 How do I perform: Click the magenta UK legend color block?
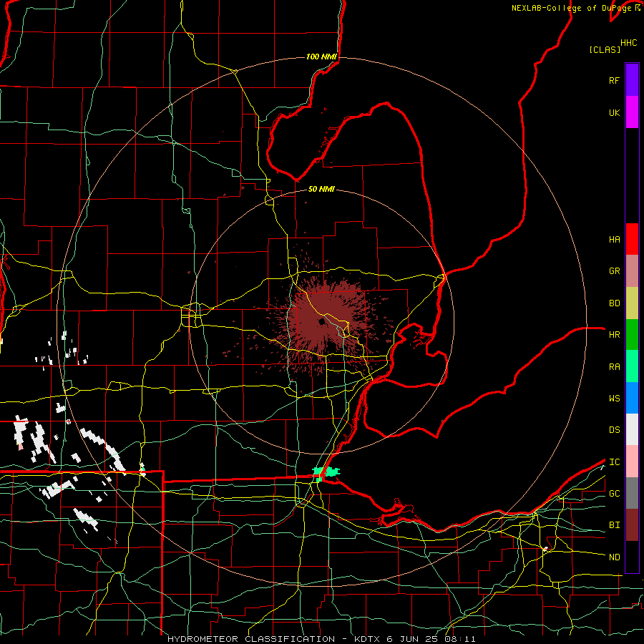click(x=632, y=112)
